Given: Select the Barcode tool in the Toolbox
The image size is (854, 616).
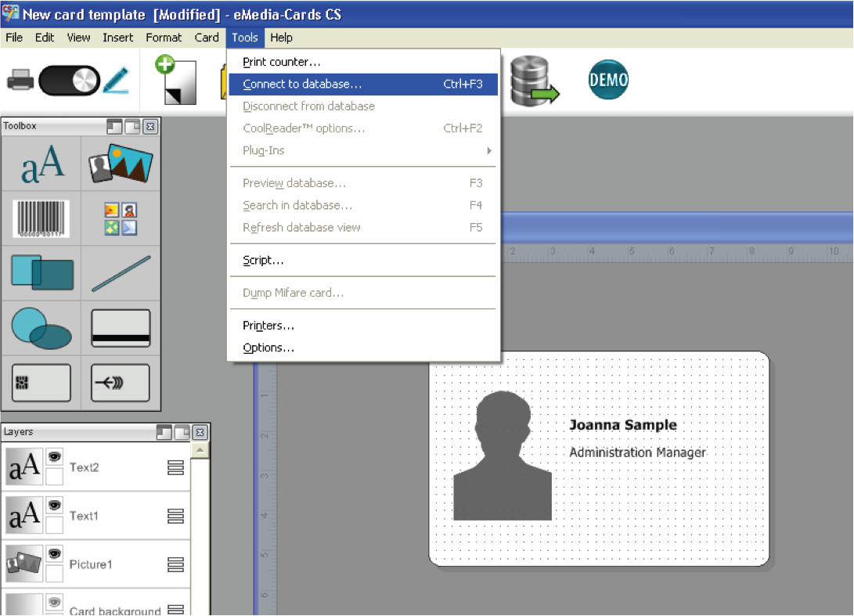Looking at the screenshot, I should coord(41,218).
